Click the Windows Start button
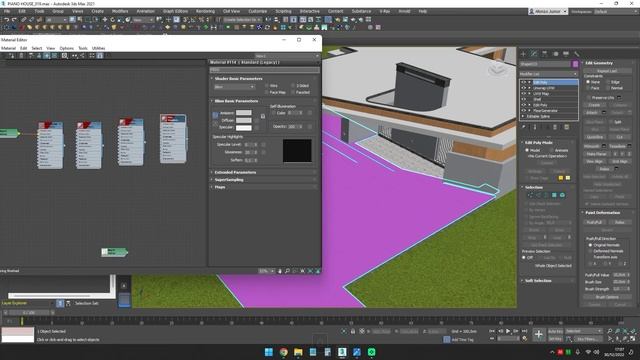This screenshot has width=640, height=360. point(269,352)
